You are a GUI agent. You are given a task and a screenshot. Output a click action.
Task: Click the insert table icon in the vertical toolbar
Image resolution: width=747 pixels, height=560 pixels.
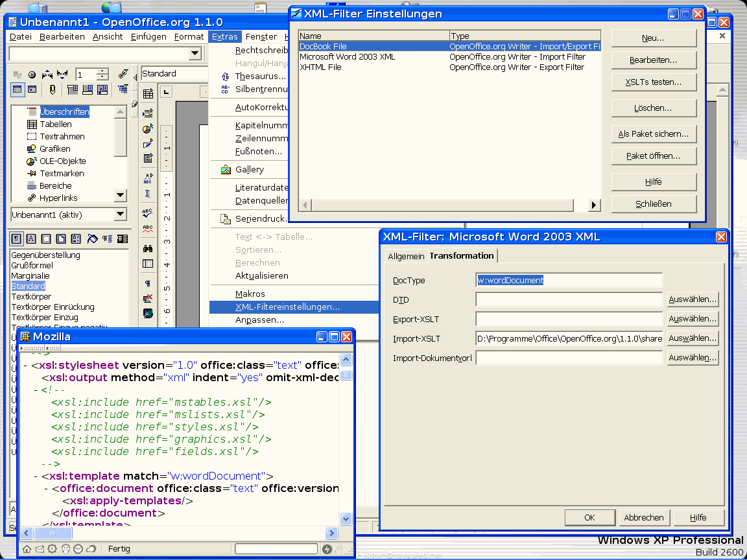coord(148,95)
